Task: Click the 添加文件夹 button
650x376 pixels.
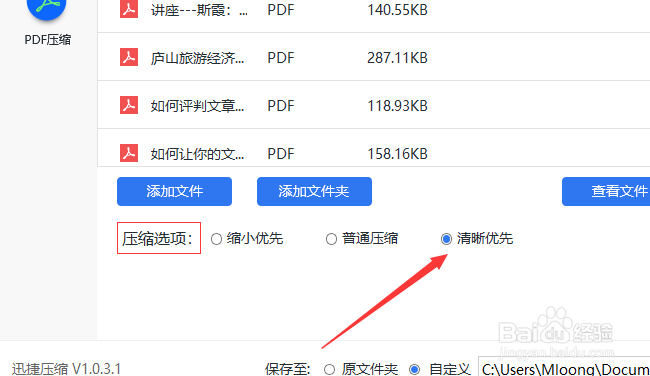Action: (314, 192)
